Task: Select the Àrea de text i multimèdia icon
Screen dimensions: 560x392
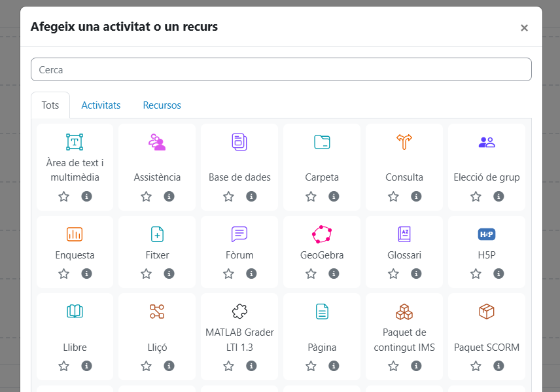Action: pos(75,142)
